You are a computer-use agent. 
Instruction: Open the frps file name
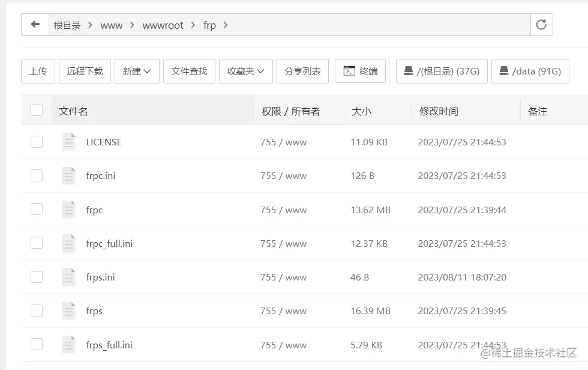pos(94,311)
